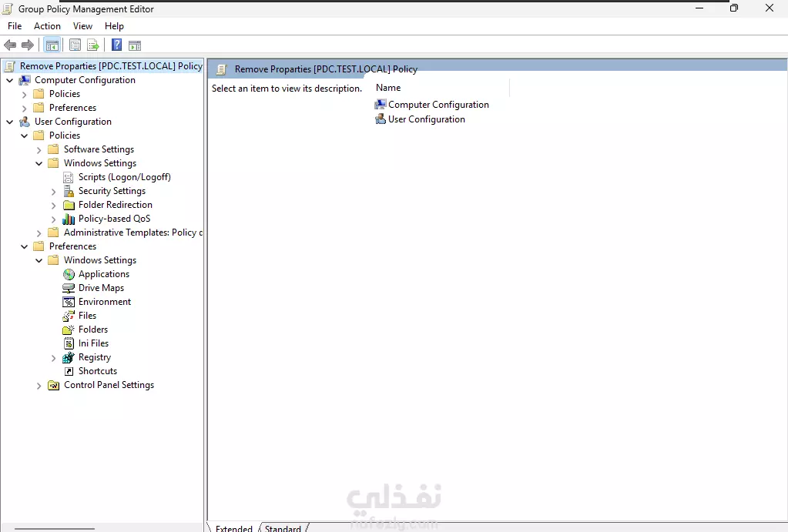Click the tree pane horizontal scrollbar
The width and height of the screenshot is (788, 532).
(x=54, y=528)
